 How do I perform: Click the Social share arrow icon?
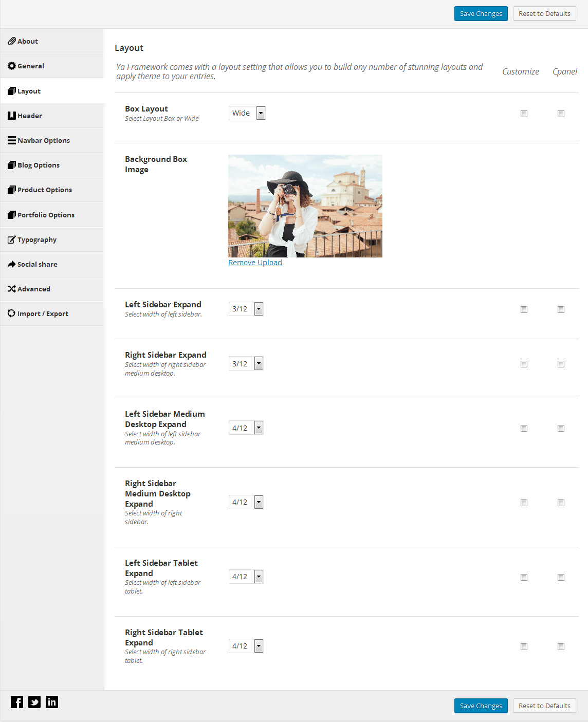click(12, 264)
